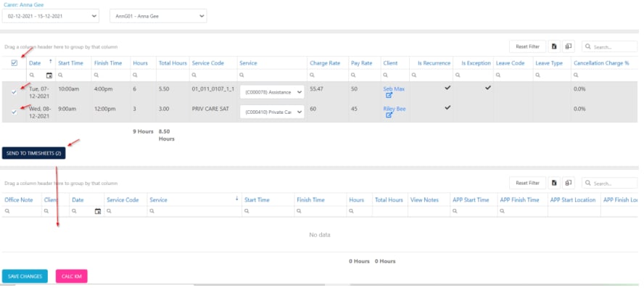Click the Calc KM button
This screenshot has height=288, width=644.
(x=72, y=276)
